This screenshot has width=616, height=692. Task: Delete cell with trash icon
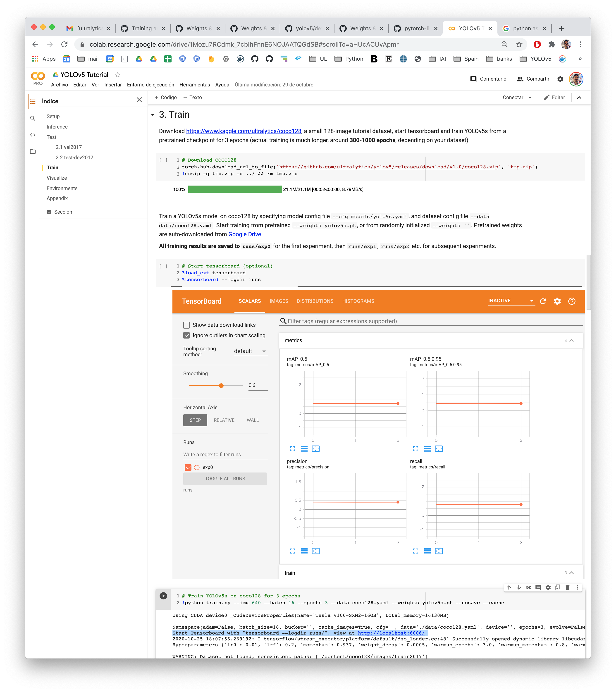point(568,587)
